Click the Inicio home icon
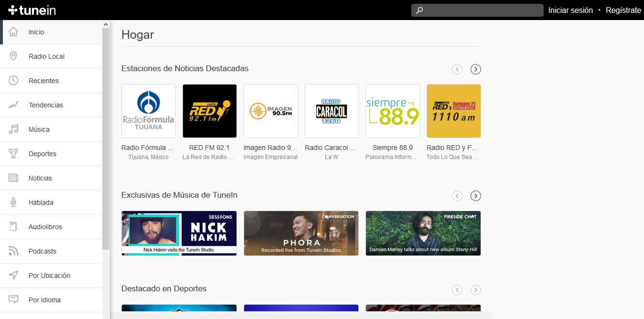 pyautogui.click(x=13, y=32)
